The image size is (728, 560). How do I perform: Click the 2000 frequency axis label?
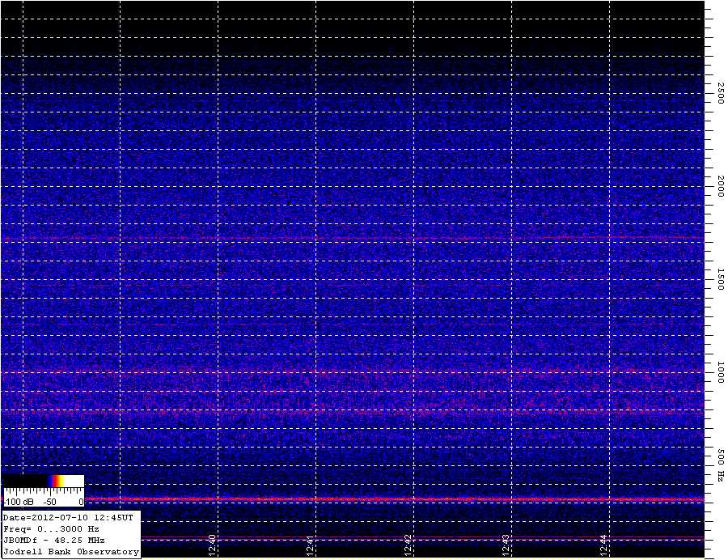719,187
